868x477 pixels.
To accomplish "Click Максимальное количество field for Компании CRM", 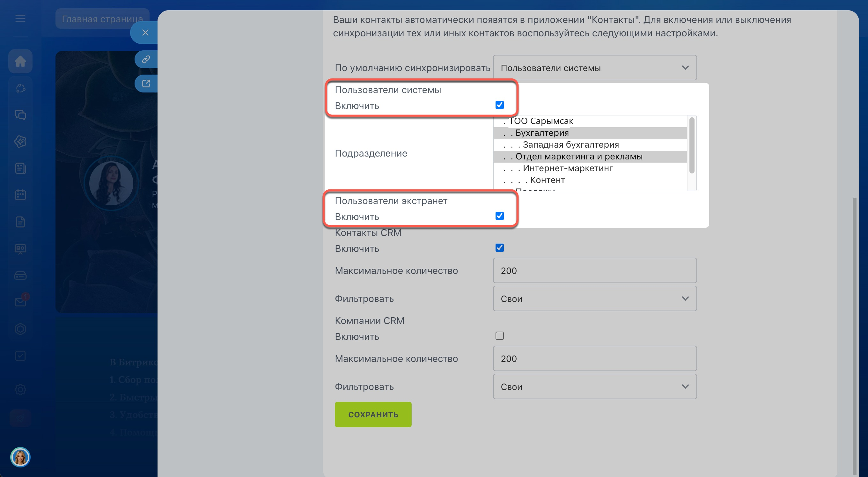I will pyautogui.click(x=595, y=358).
